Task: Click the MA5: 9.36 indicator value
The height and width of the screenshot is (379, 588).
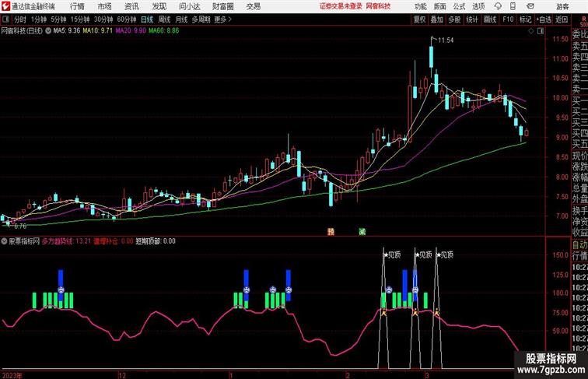Action: [67, 31]
